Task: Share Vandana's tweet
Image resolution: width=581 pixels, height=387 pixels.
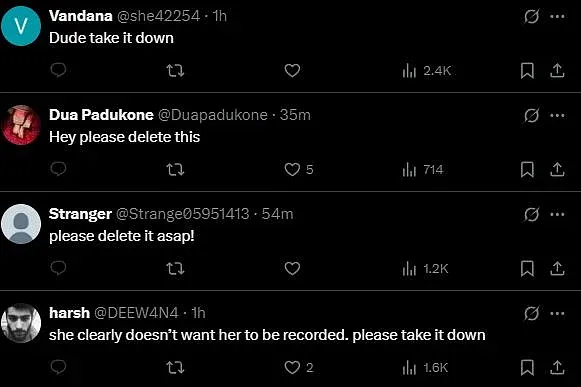Action: click(x=557, y=70)
